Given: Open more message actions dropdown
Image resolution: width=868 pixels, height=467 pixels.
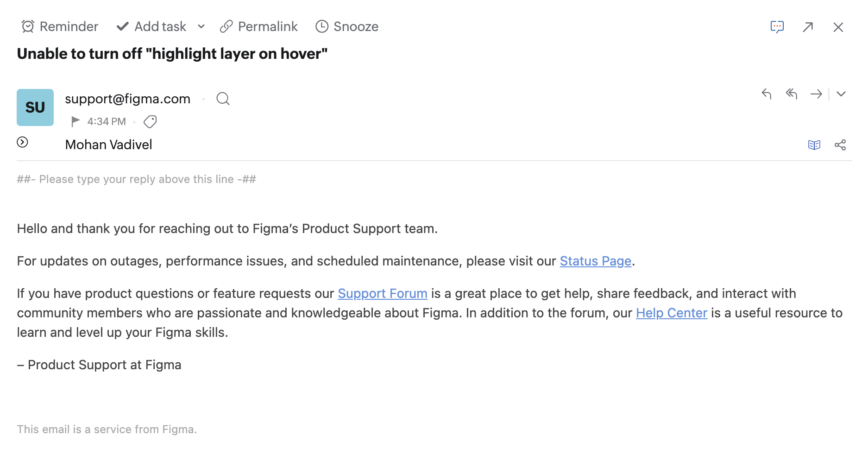Looking at the screenshot, I should pos(841,94).
